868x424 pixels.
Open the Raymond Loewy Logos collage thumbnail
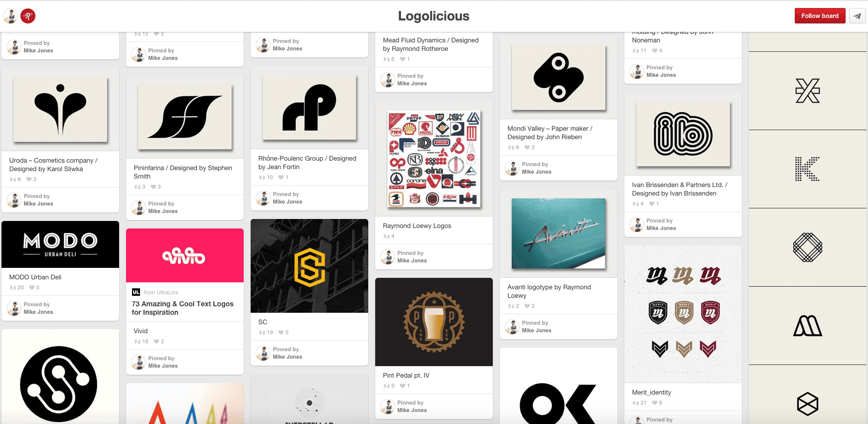(x=434, y=159)
